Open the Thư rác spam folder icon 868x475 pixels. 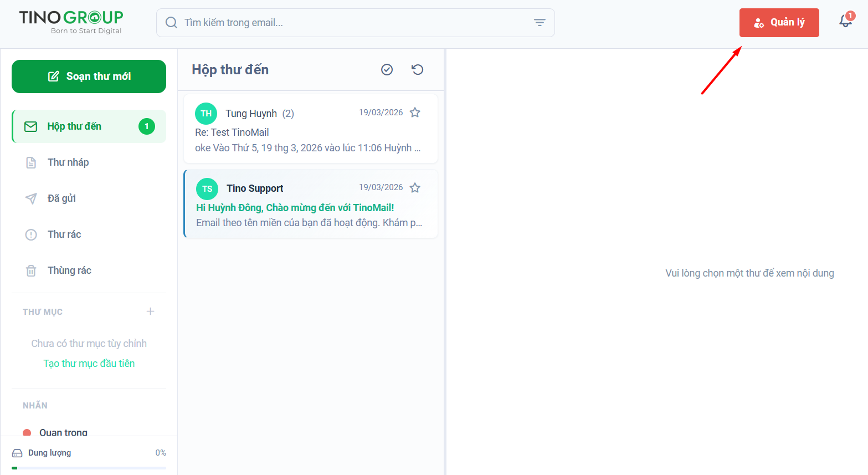(x=31, y=234)
